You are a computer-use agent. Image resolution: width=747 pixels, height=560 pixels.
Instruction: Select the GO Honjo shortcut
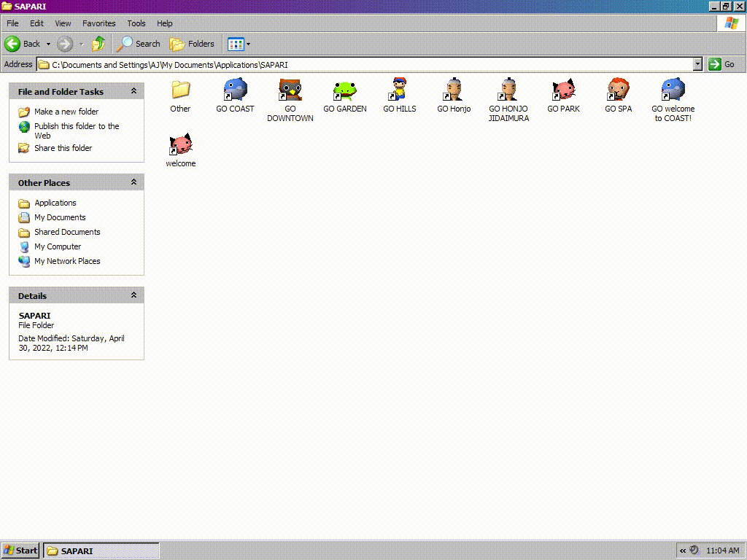pyautogui.click(x=454, y=90)
